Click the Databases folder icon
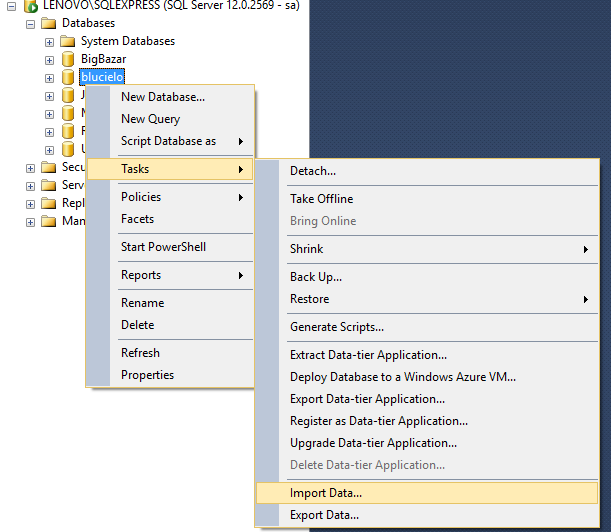The width and height of the screenshot is (611, 532). pyautogui.click(x=49, y=23)
